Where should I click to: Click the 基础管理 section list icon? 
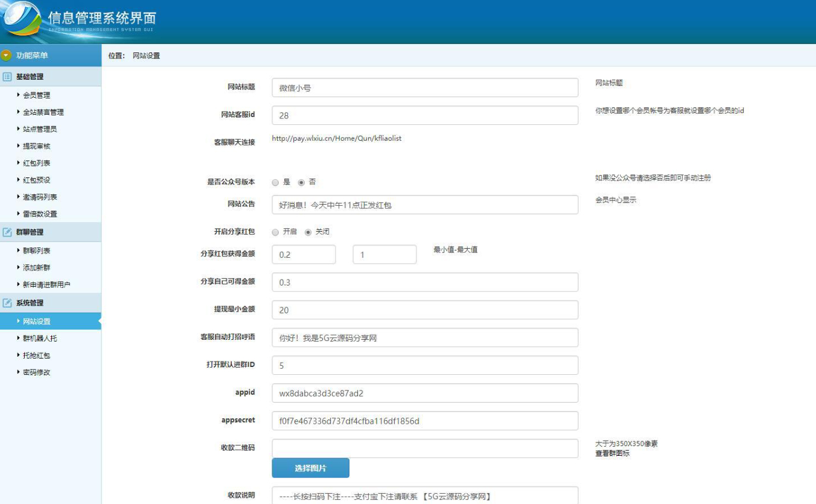(x=7, y=77)
